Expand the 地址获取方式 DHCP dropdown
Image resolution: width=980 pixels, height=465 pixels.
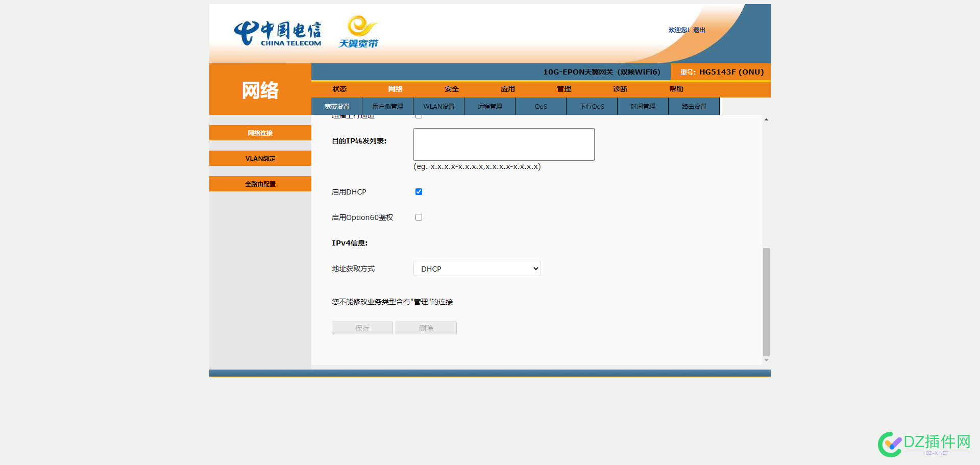tap(477, 268)
